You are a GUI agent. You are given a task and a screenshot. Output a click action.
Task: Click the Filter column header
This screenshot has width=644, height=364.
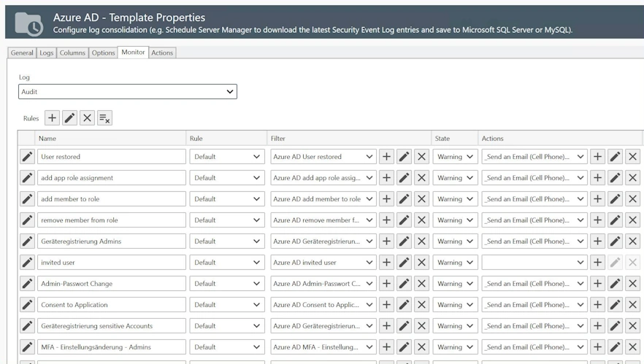click(x=349, y=139)
